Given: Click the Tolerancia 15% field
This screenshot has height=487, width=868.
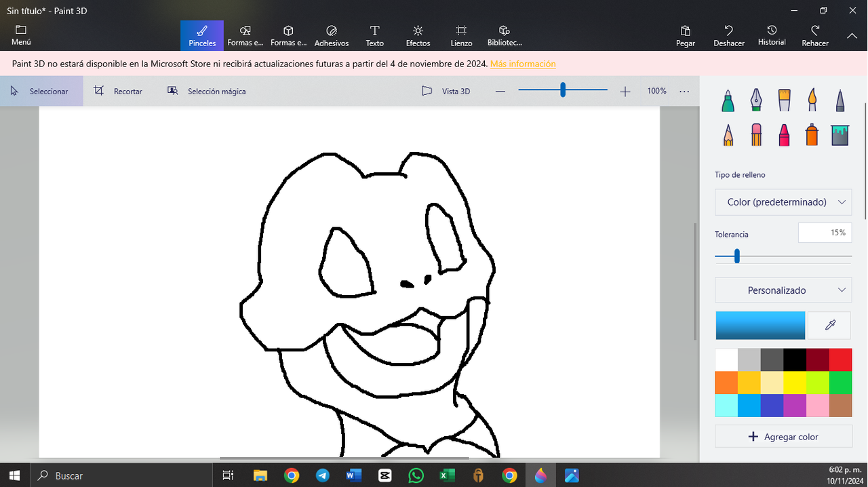Looking at the screenshot, I should (825, 233).
